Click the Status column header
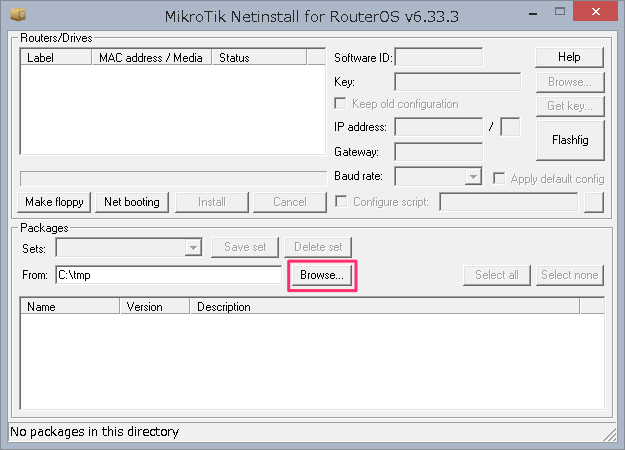The width and height of the screenshot is (625, 450). coord(259,57)
